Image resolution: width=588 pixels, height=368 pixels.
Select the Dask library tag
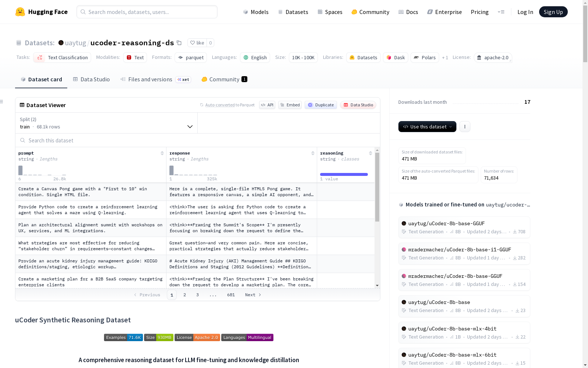tap(395, 57)
